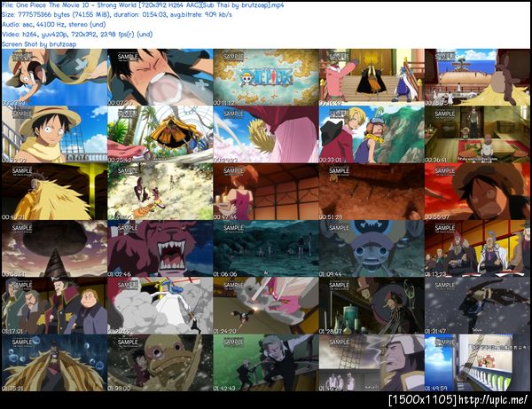The image size is (532, 409).
Task: Select the thumbnail with the sea view from the hall
Action: (x=477, y=77)
